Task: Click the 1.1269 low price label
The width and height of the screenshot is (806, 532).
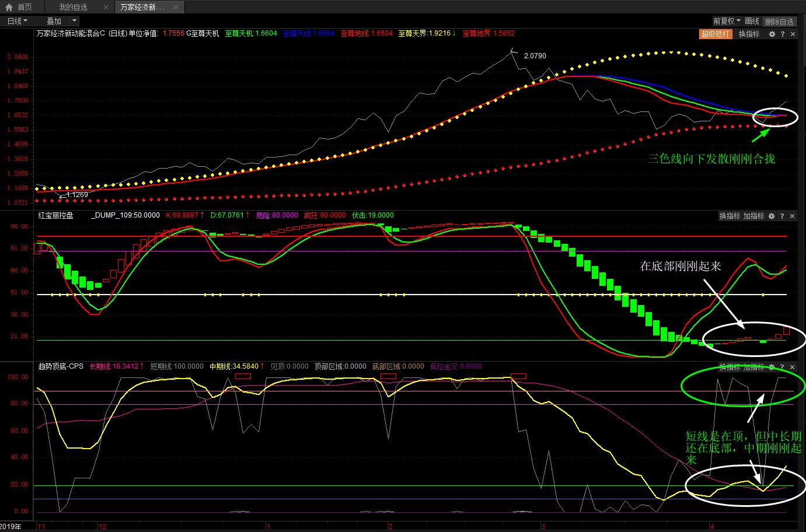Action: 77,195
